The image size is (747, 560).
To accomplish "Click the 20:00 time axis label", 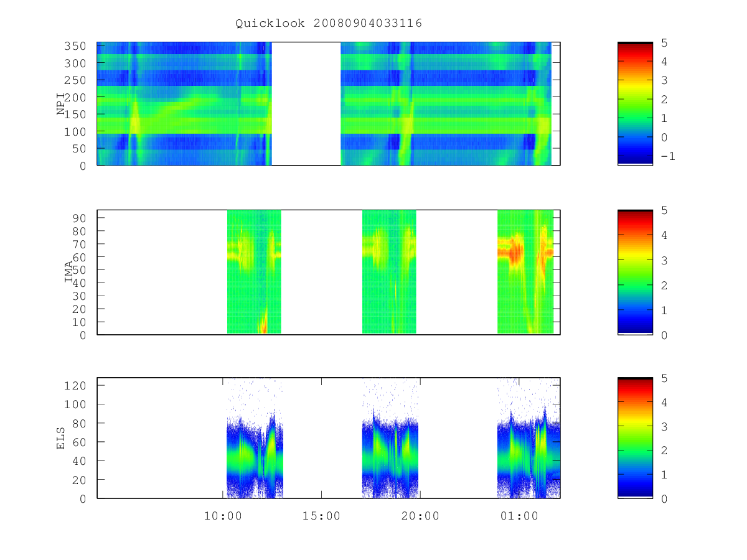I will 420,516.
